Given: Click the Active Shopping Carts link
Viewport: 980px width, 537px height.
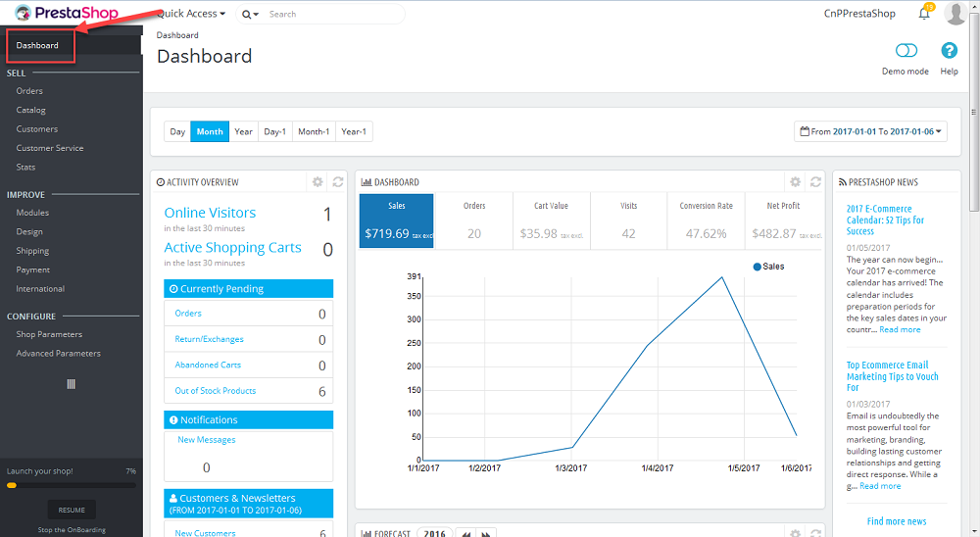Looking at the screenshot, I should (232, 248).
